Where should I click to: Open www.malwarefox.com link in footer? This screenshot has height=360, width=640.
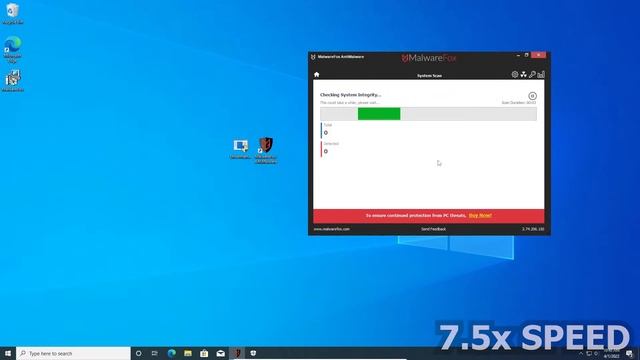click(331, 229)
